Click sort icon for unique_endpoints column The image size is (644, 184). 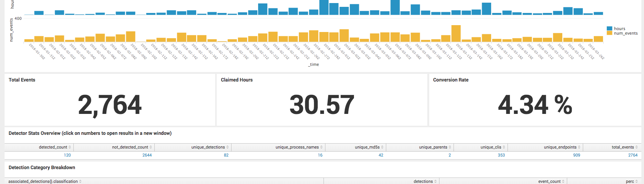(x=579, y=147)
